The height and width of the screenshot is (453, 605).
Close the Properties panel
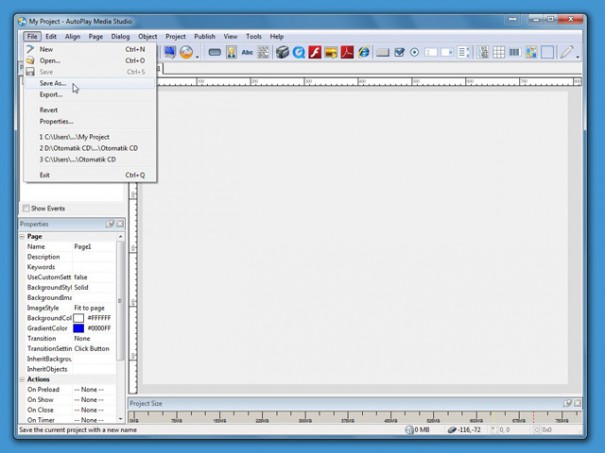tap(120, 224)
